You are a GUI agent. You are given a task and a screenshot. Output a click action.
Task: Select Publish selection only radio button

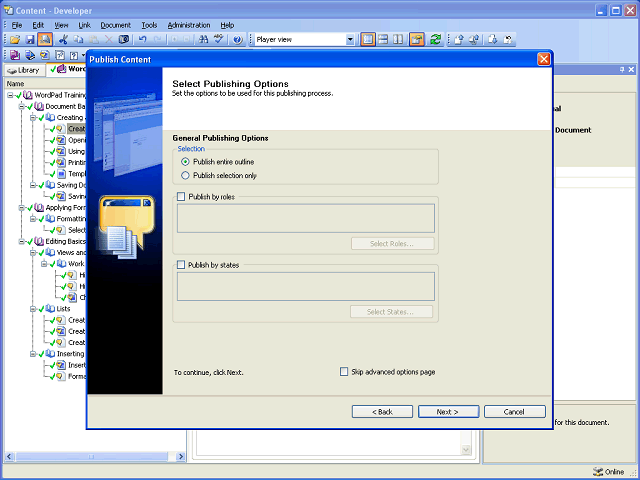click(x=185, y=176)
